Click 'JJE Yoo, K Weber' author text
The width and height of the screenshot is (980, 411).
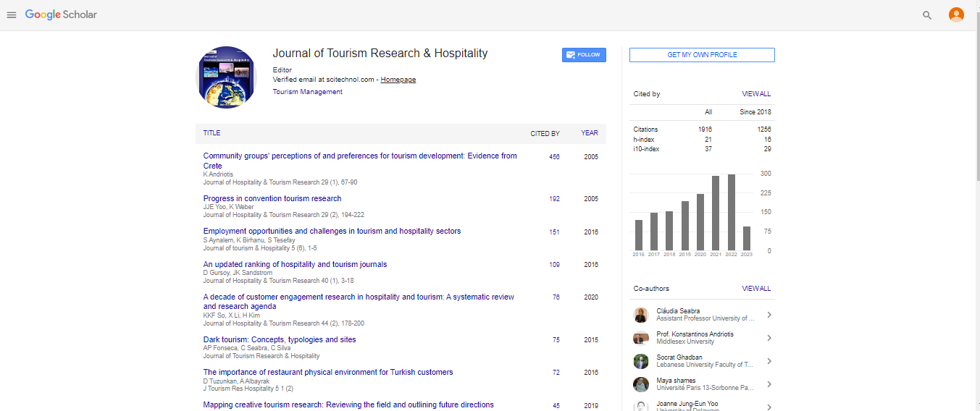coord(229,207)
